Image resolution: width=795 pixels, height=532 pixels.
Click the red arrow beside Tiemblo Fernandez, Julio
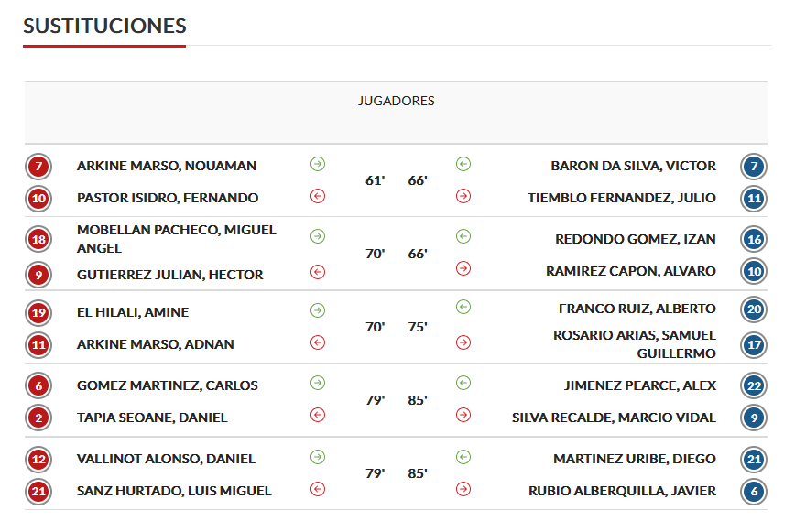click(463, 195)
